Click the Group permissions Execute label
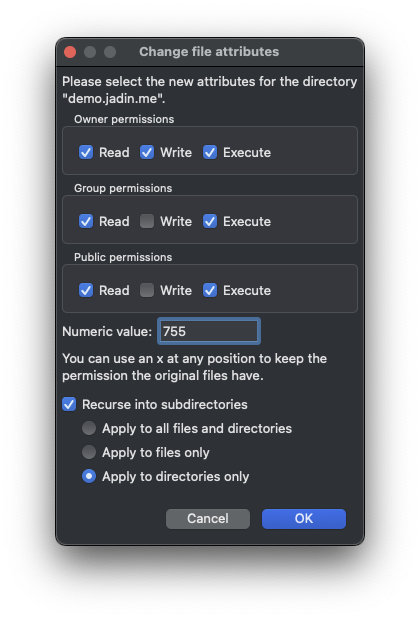Image resolution: width=420 pixels, height=619 pixels. [247, 221]
